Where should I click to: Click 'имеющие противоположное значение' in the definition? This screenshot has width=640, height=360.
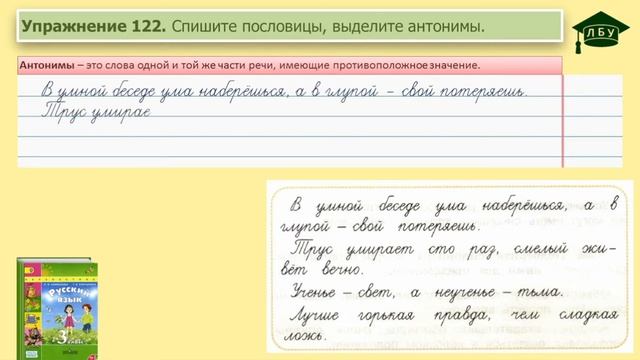(380, 65)
